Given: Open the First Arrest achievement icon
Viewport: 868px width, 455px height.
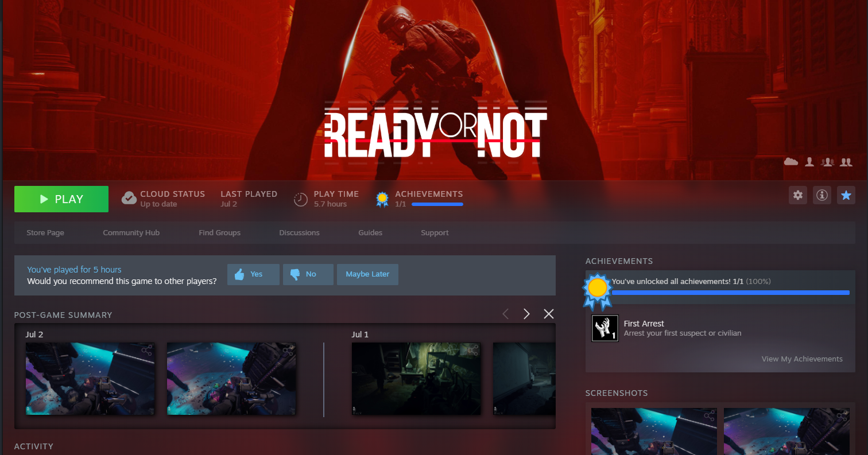Looking at the screenshot, I should 604,328.
